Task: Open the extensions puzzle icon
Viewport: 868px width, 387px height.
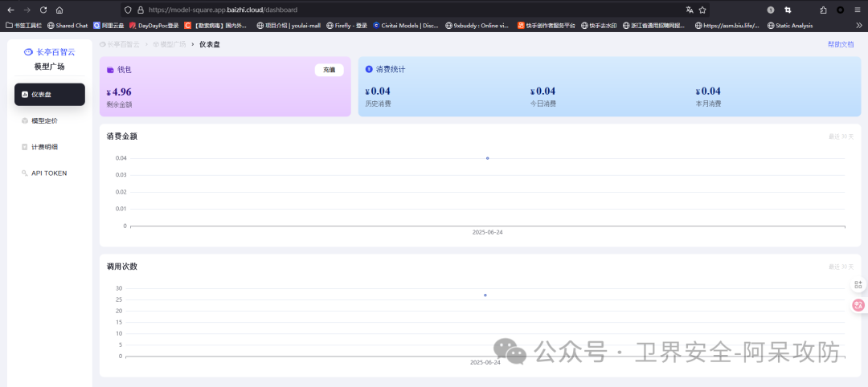Action: tap(824, 10)
